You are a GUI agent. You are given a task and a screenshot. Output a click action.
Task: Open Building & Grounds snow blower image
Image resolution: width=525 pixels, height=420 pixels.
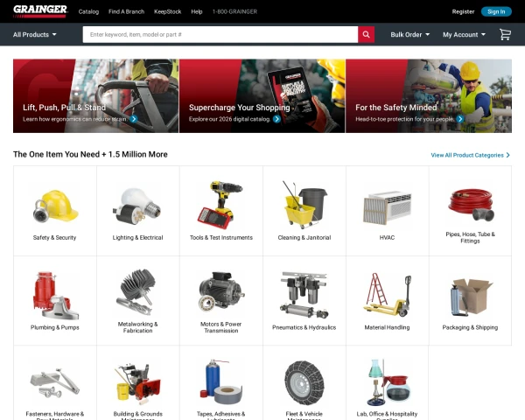[137, 382]
